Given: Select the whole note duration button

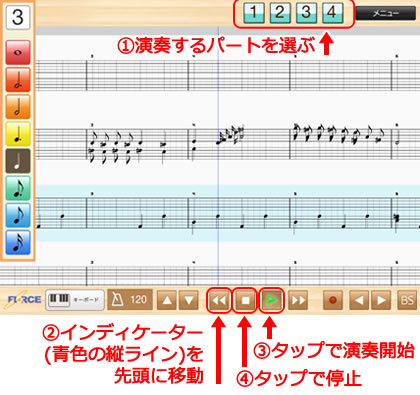Looking at the screenshot, I should (x=18, y=53).
